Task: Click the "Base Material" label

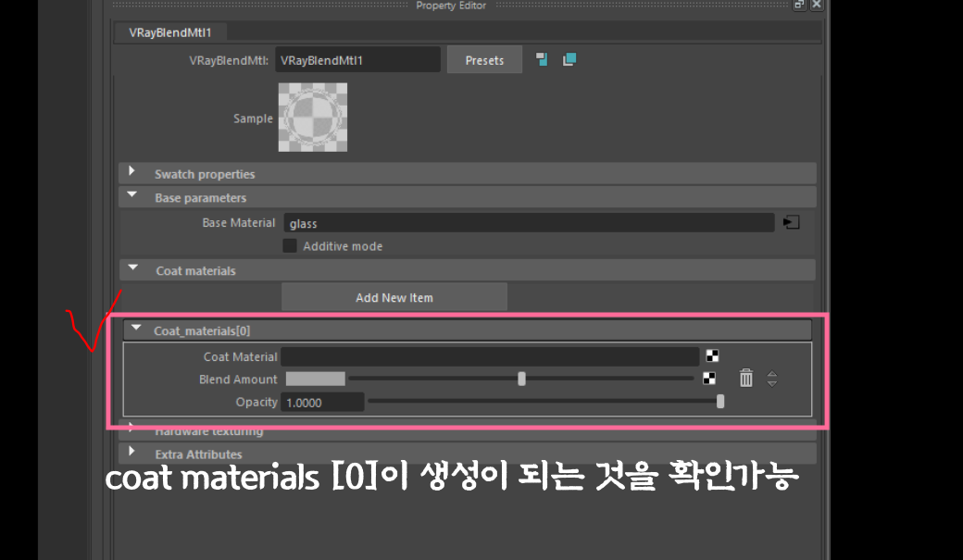Action: click(x=238, y=223)
